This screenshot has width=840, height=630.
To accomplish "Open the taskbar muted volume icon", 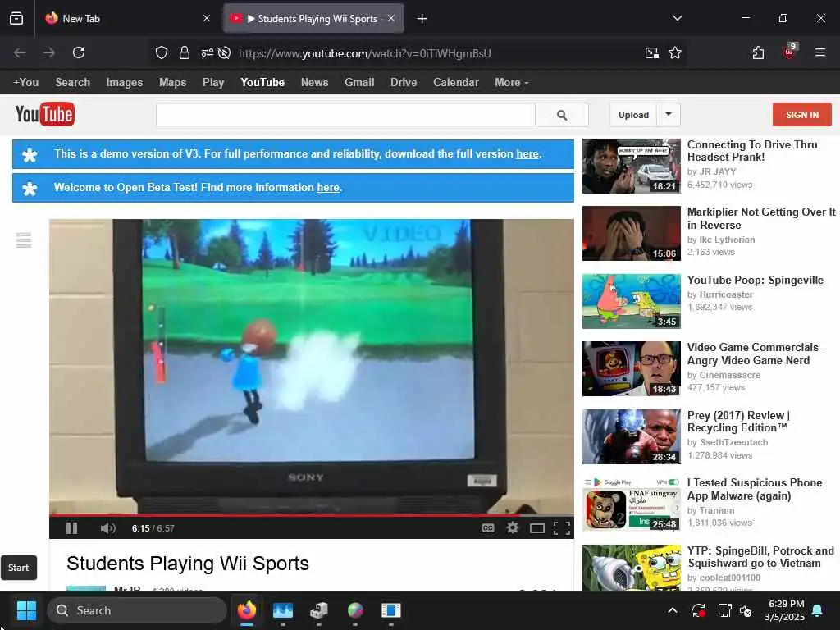I will tap(746, 610).
